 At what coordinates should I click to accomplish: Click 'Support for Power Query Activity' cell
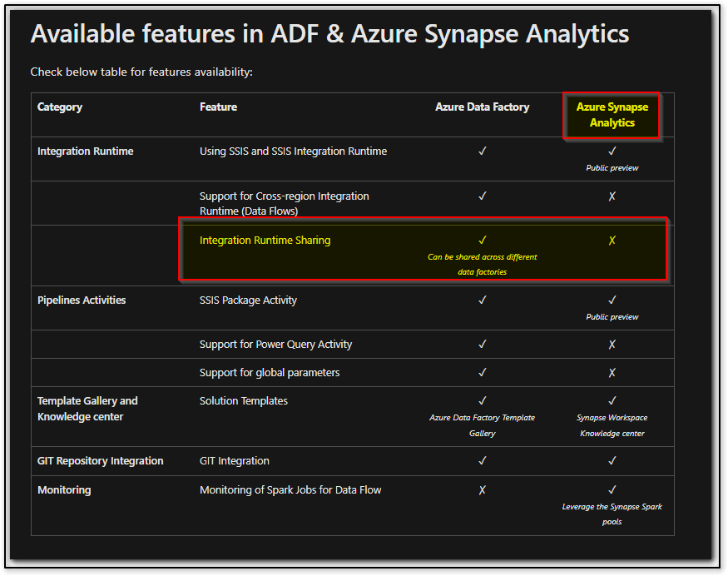[x=275, y=345]
